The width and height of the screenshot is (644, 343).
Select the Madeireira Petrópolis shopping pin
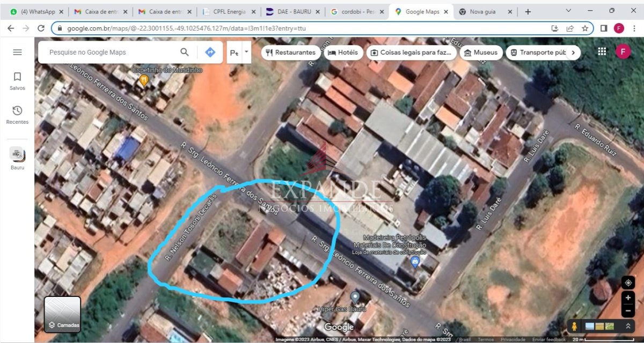point(414,262)
